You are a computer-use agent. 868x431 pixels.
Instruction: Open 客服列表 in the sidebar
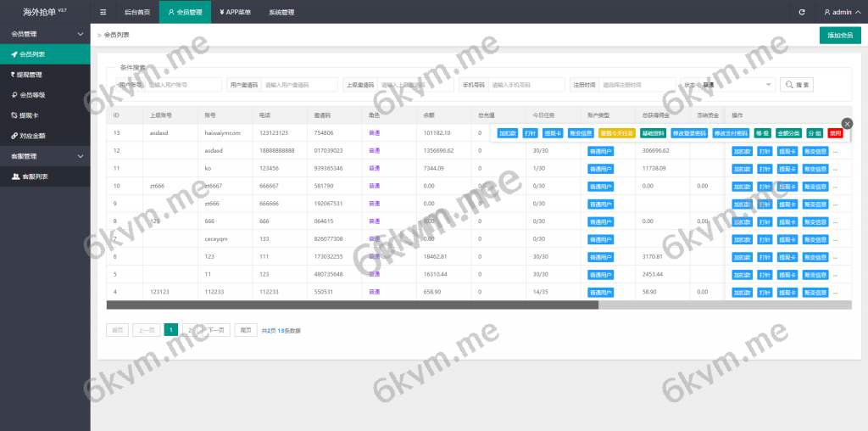(34, 176)
